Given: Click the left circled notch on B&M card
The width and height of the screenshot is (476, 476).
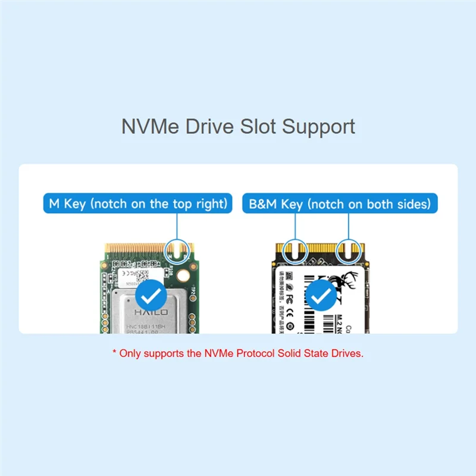Looking at the screenshot, I should coord(295,252).
